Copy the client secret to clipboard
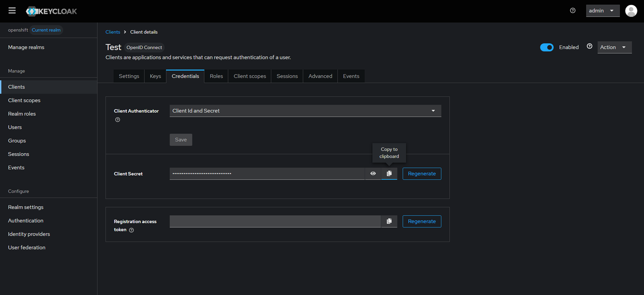The image size is (644, 295). coord(389,174)
